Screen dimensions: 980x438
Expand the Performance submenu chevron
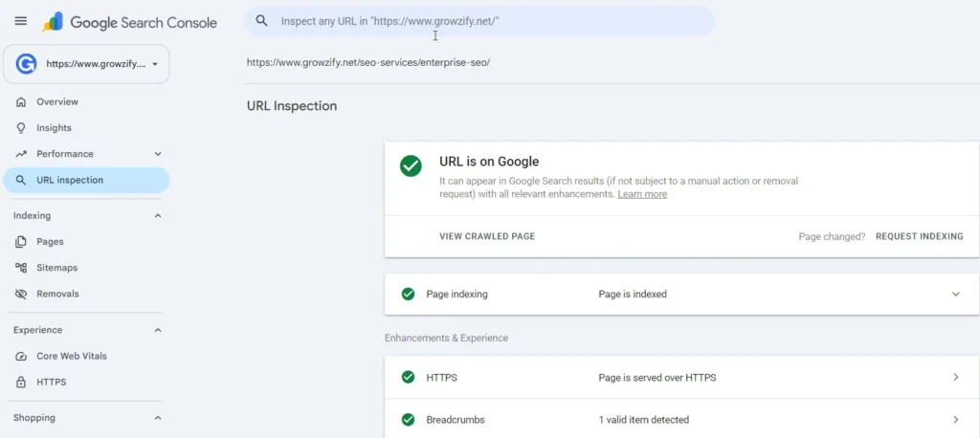click(x=158, y=154)
